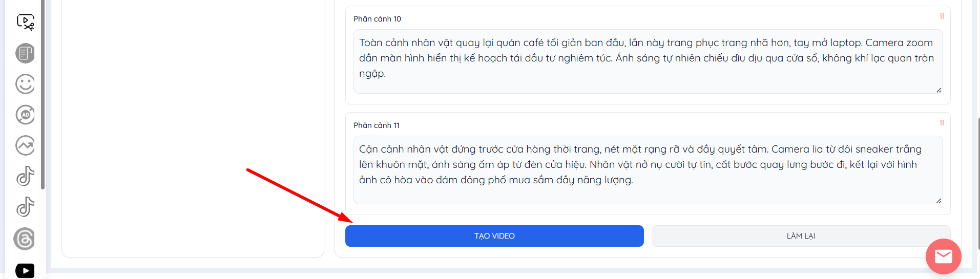Viewport: 980px width, 279px height.
Task: Open the Threads sidebar icon
Action: [25, 239]
